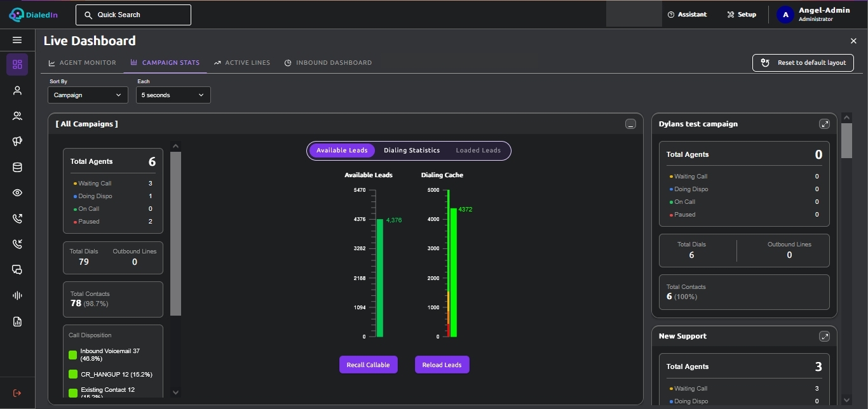
Task: Switch to Active Lines tab
Action: click(242, 63)
